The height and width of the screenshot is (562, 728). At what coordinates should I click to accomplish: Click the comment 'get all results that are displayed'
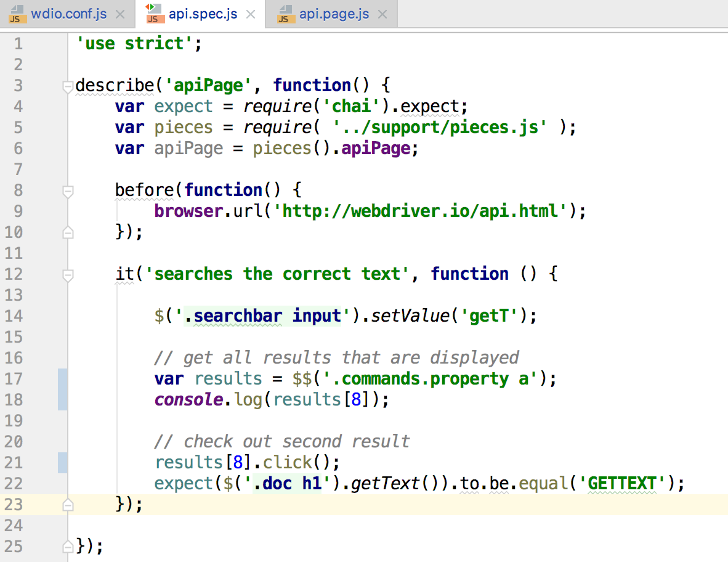point(337,357)
